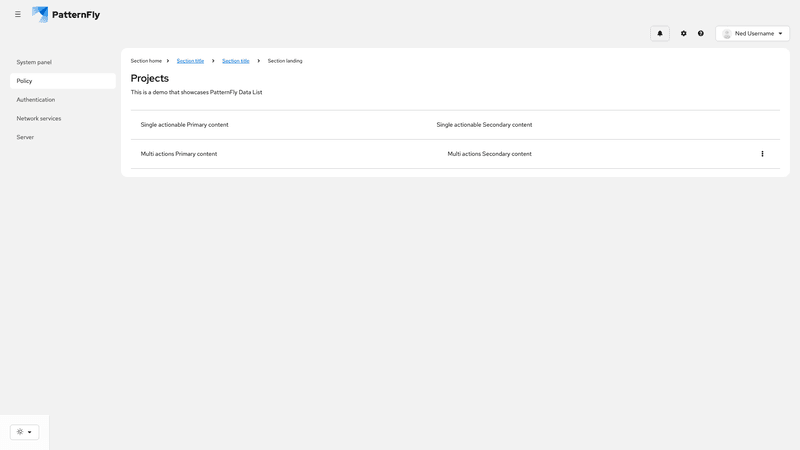Expand Ned Username dropdown
This screenshot has width=800, height=450.
point(753,33)
